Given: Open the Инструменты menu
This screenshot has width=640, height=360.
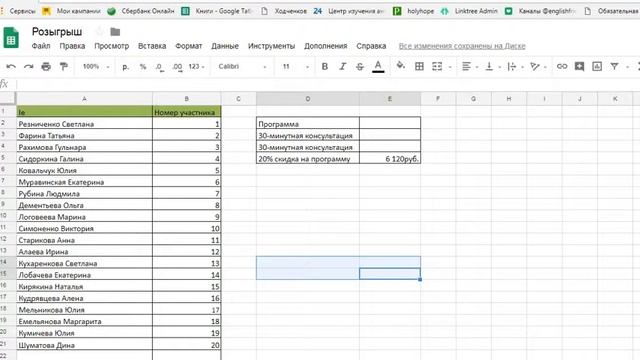Looking at the screenshot, I should [x=271, y=46].
